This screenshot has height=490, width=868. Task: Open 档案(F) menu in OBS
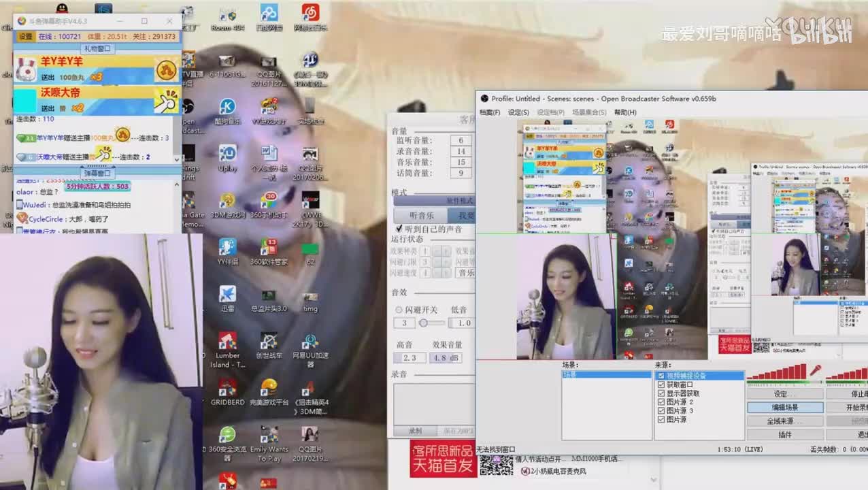point(490,112)
